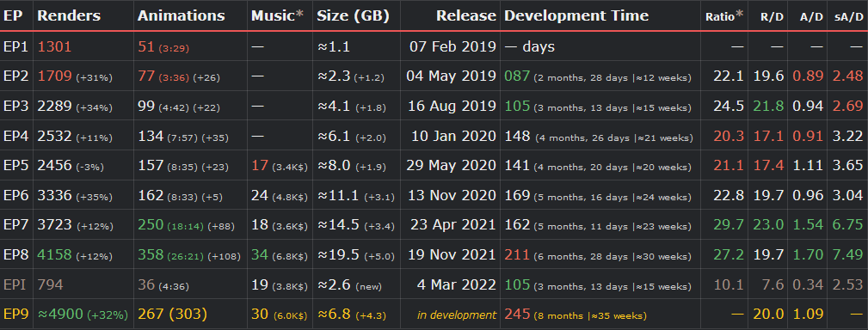Click the 1.70 A/D value
The image size is (868, 330).
coord(809,255)
